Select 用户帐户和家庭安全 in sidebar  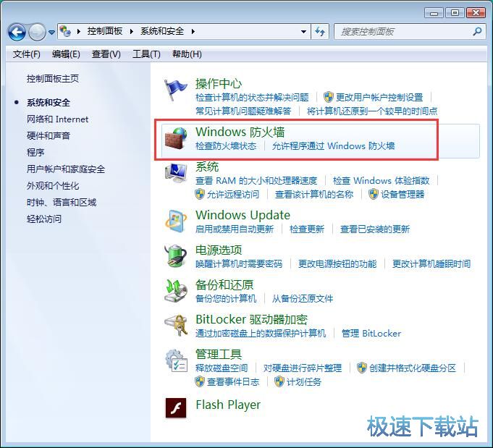click(66, 169)
